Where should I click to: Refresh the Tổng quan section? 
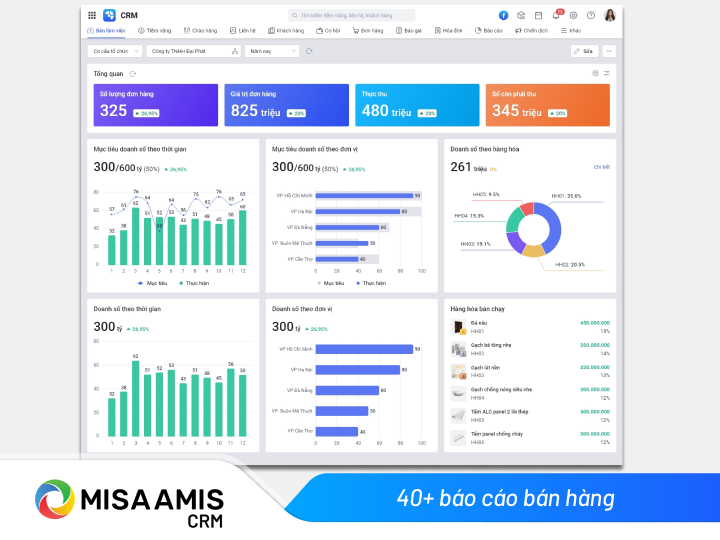(x=133, y=74)
